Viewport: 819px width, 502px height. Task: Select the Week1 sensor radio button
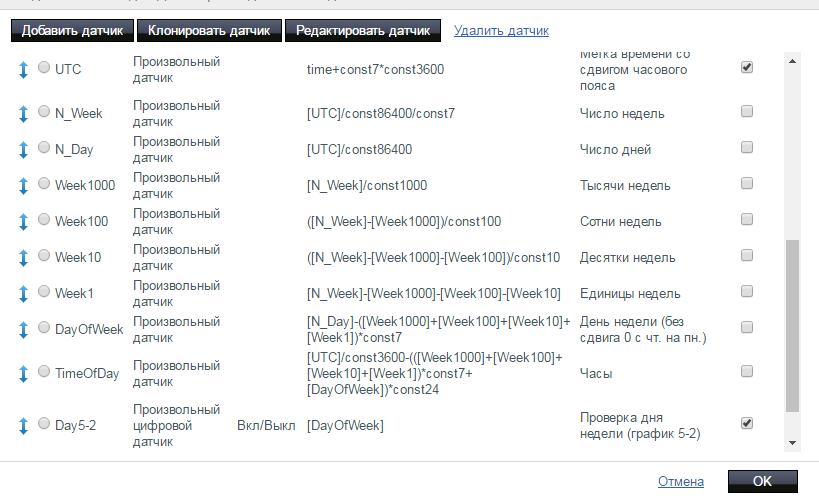(x=43, y=292)
